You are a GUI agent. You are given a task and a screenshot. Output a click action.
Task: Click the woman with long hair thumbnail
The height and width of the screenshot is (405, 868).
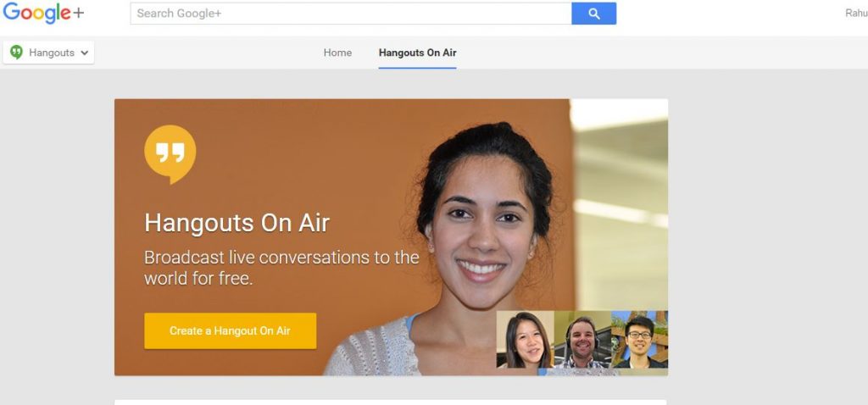point(526,339)
